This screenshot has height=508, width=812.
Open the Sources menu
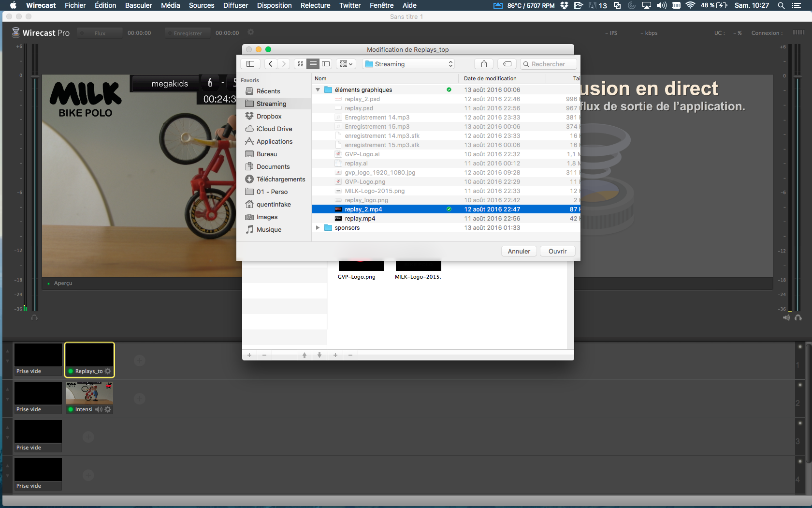point(201,5)
